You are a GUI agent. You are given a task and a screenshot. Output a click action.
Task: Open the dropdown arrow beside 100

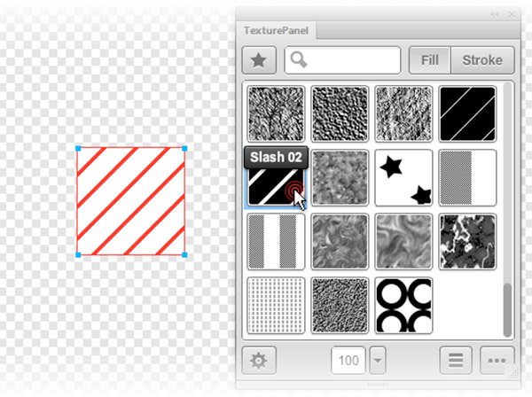pyautogui.click(x=378, y=360)
